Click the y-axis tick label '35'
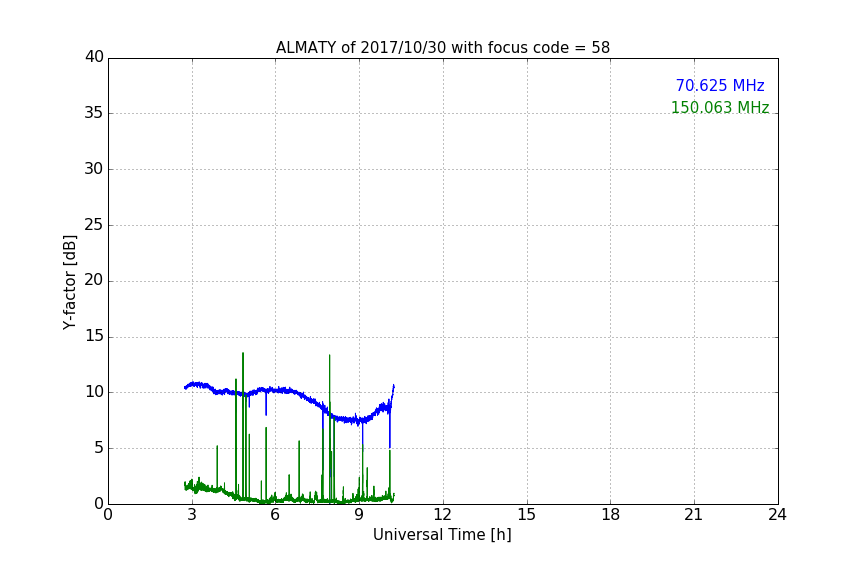 (94, 113)
